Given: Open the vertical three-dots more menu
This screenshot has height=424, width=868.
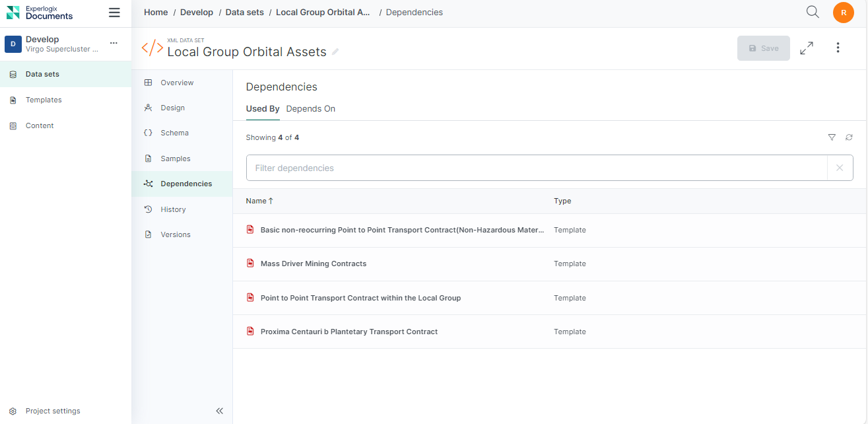Looking at the screenshot, I should (x=838, y=48).
